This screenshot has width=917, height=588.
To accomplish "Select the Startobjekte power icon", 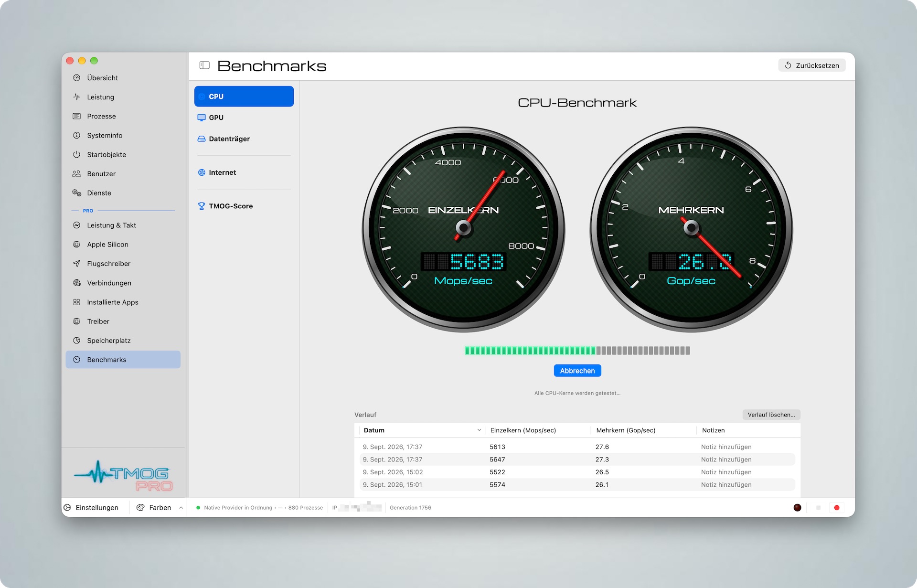I will pyautogui.click(x=76, y=154).
